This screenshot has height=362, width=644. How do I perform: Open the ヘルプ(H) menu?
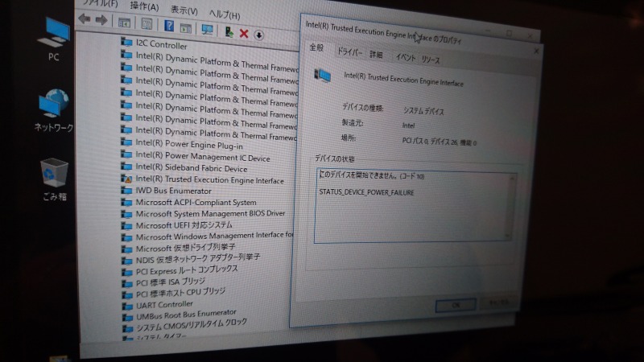(225, 14)
